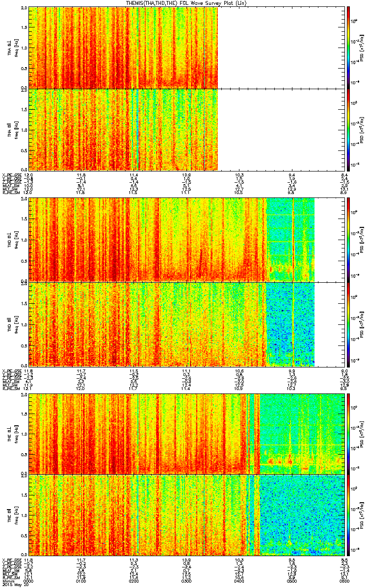Click the '0300' time tick label

[x=186, y=581]
